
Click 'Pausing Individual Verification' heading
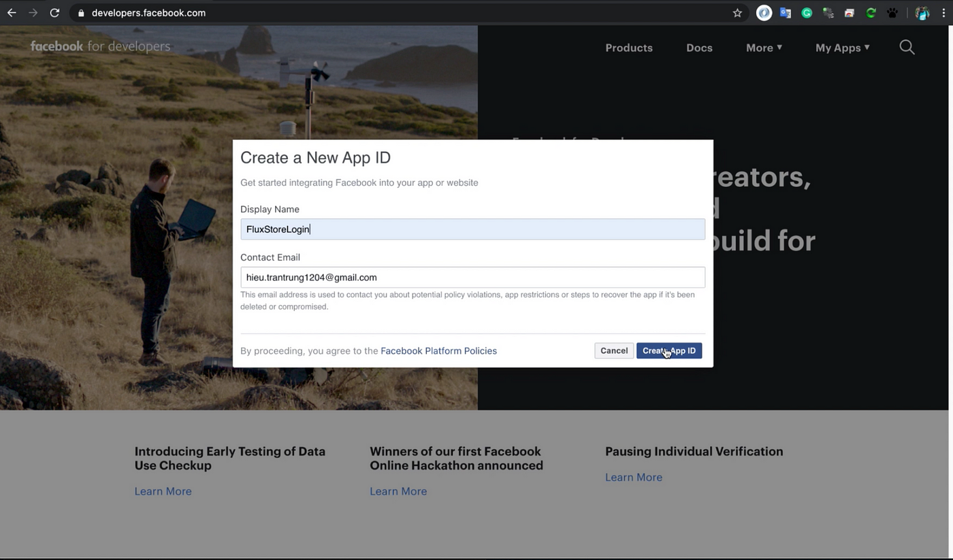tap(694, 451)
